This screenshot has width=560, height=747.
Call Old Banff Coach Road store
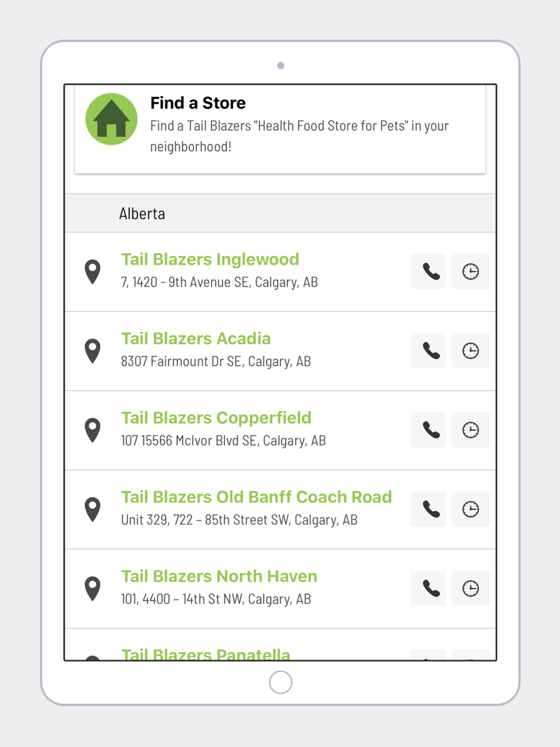428,509
